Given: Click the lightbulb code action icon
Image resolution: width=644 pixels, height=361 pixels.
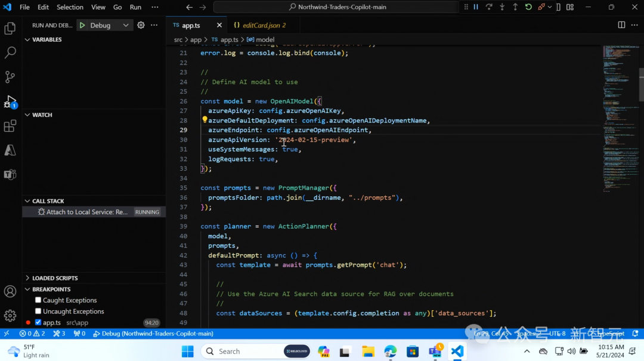Looking at the screenshot, I should pos(205,120).
